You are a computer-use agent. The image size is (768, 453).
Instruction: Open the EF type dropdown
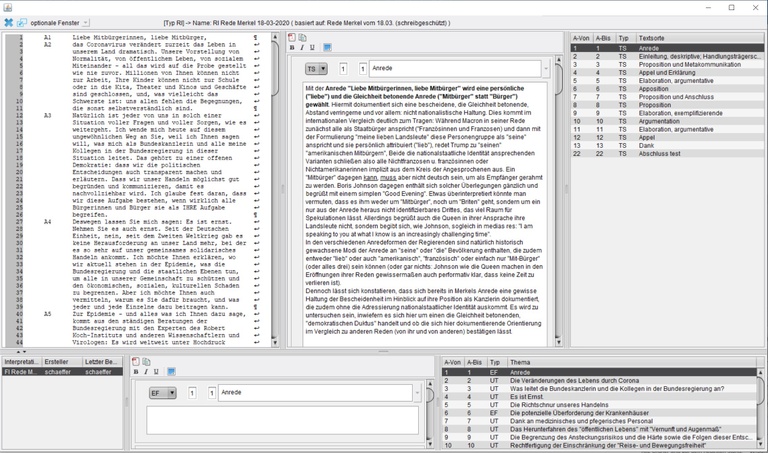click(163, 393)
